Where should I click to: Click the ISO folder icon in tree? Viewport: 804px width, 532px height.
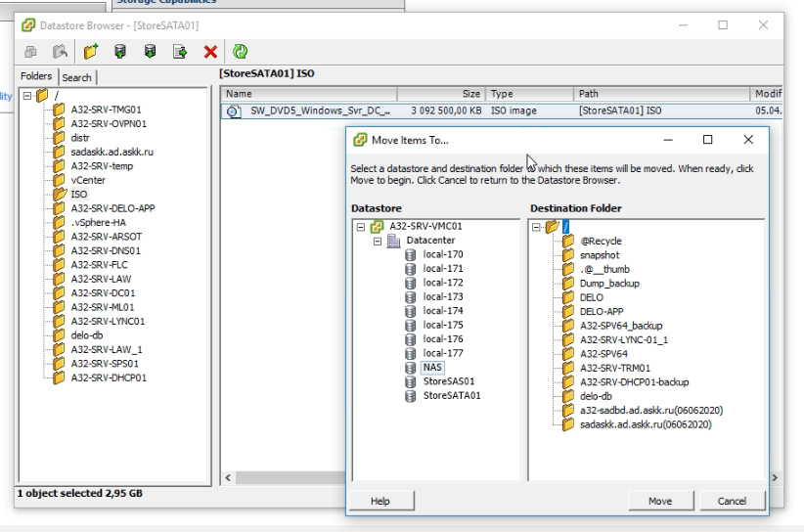coord(60,195)
